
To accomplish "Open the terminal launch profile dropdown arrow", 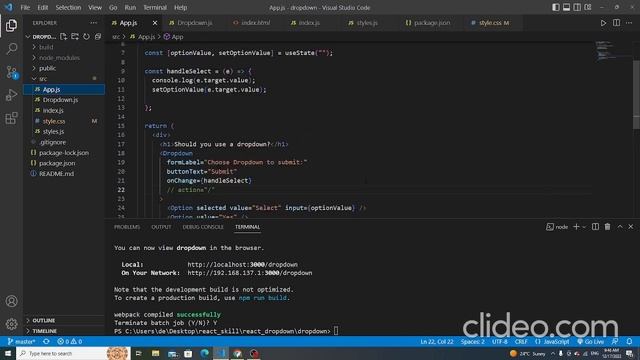I will point(584,227).
